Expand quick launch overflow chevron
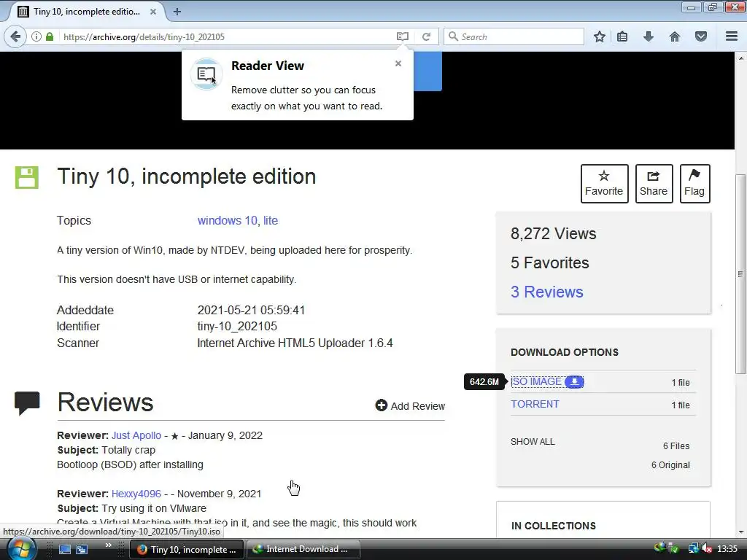 coord(109,545)
